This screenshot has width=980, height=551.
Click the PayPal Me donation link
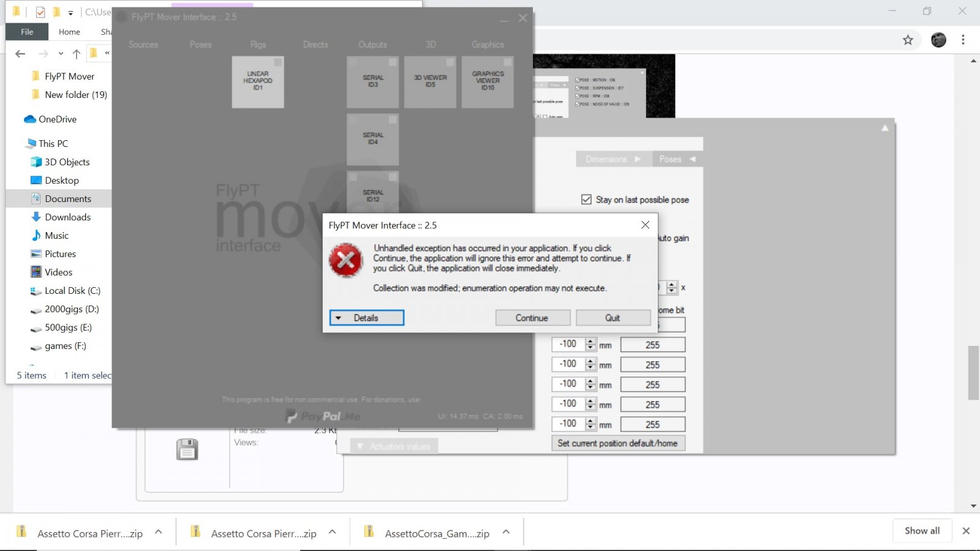pyautogui.click(x=323, y=416)
